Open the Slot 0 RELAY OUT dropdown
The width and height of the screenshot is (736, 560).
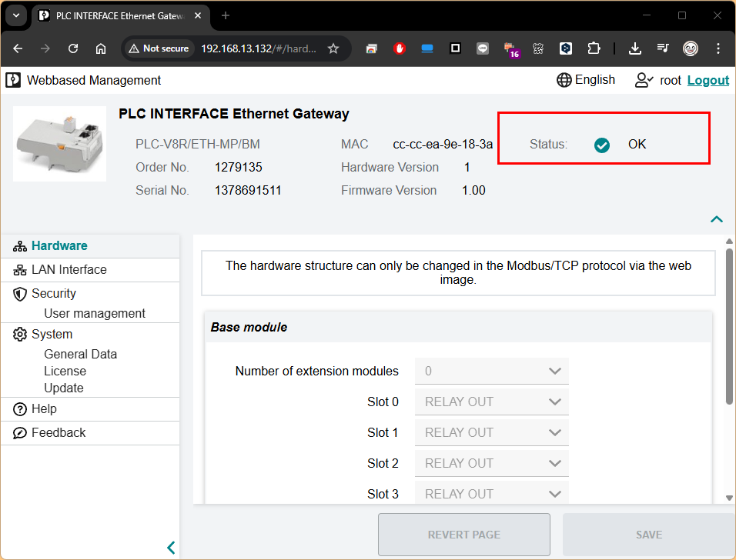click(491, 402)
